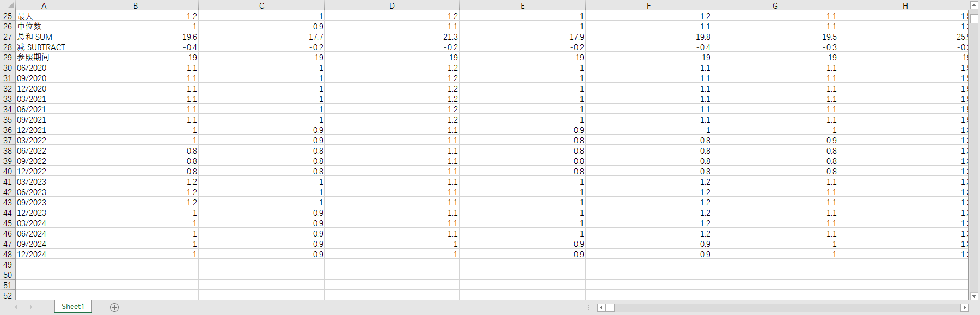The image size is (980, 315).
Task: Select column D header
Action: (x=392, y=5)
